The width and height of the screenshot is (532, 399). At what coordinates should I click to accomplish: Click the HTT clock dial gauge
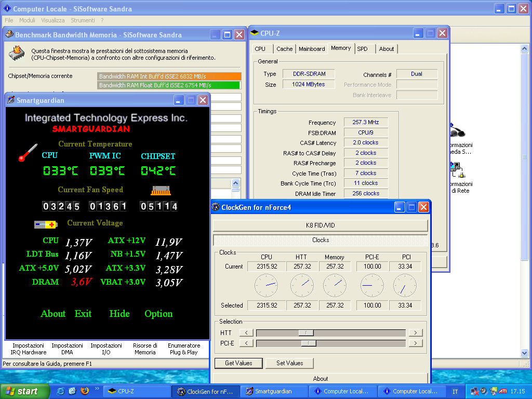click(302, 286)
